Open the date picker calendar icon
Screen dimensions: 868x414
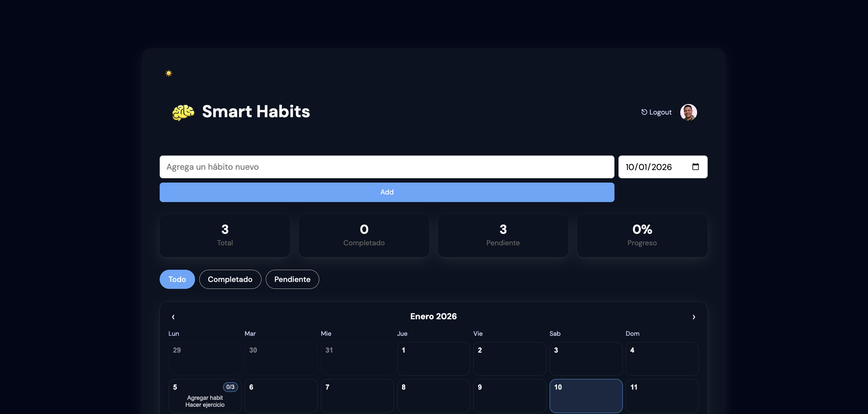[x=695, y=167]
